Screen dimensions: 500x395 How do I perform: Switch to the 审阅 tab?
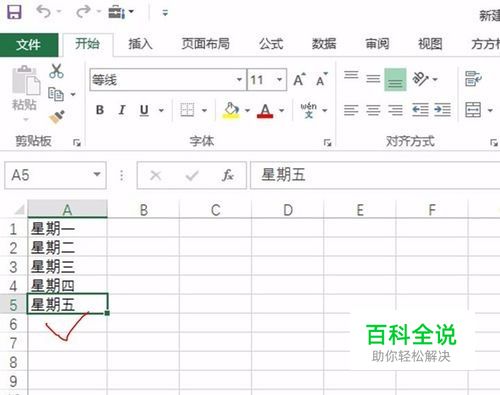(x=377, y=44)
